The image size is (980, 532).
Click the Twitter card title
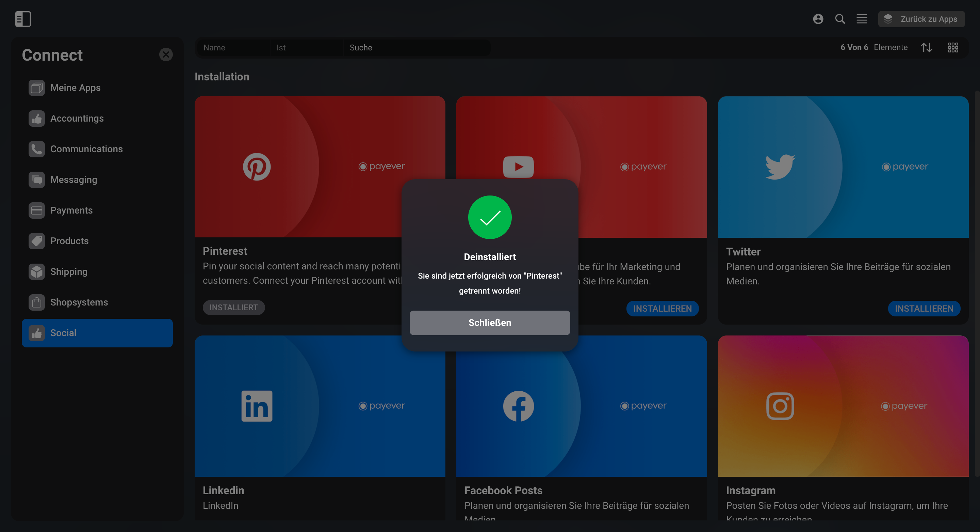[743, 252]
